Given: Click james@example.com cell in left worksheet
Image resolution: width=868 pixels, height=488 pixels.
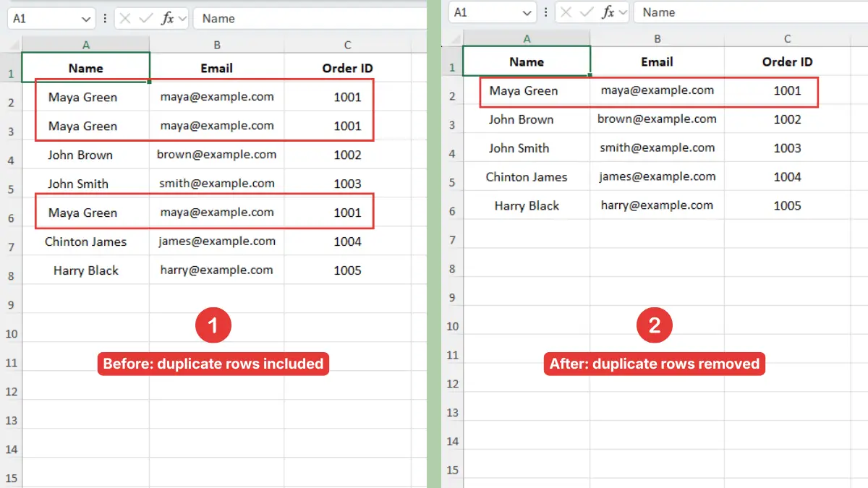Looking at the screenshot, I should [217, 241].
